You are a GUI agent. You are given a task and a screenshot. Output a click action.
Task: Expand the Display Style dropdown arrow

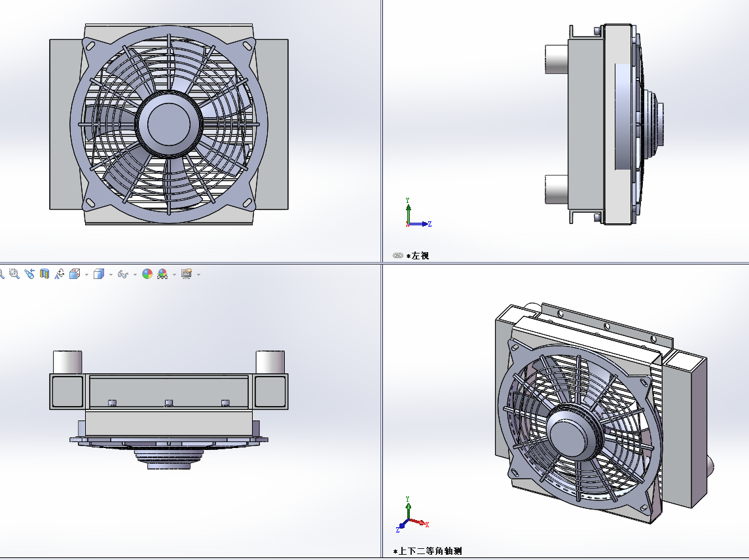coord(111,274)
